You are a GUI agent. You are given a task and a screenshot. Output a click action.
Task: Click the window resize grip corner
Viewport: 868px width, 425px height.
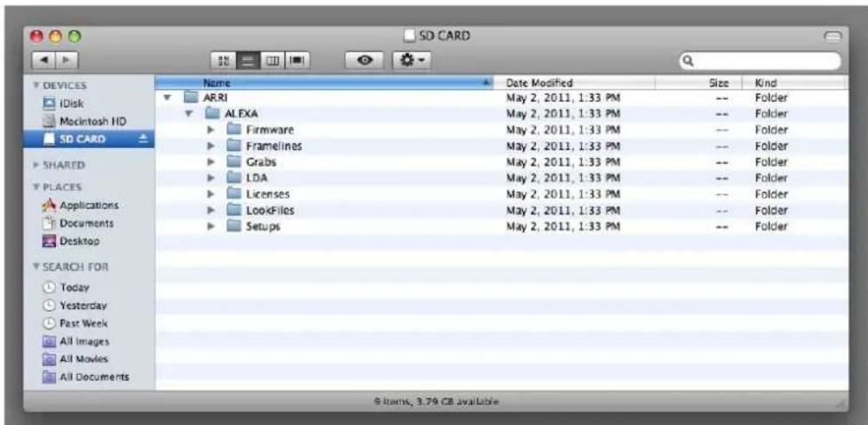[x=841, y=403]
